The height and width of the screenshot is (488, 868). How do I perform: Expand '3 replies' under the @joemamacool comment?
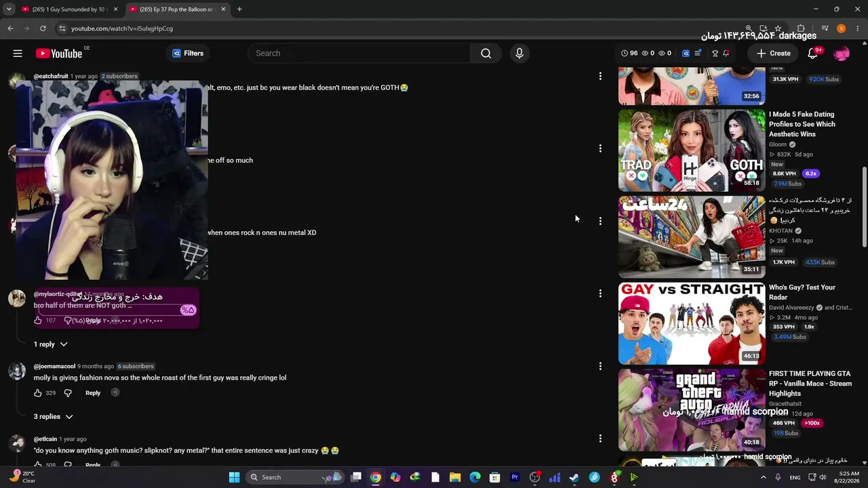53,417
